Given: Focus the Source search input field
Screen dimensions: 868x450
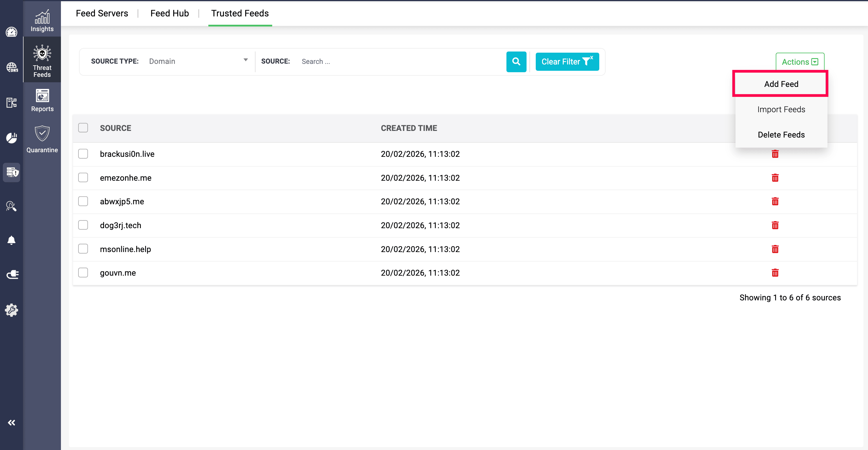Looking at the screenshot, I should click(401, 61).
